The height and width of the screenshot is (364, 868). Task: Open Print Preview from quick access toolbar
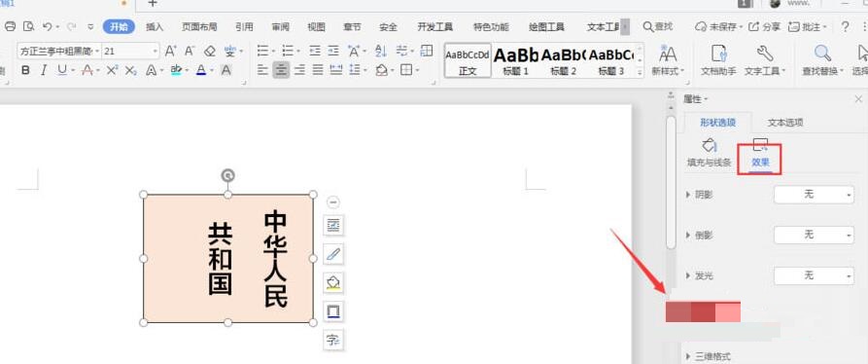coord(28,26)
